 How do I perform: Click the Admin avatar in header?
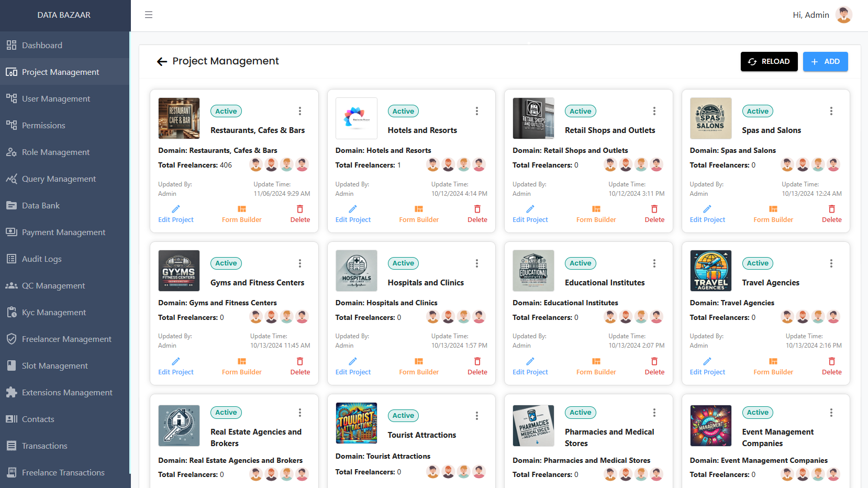[x=843, y=15]
